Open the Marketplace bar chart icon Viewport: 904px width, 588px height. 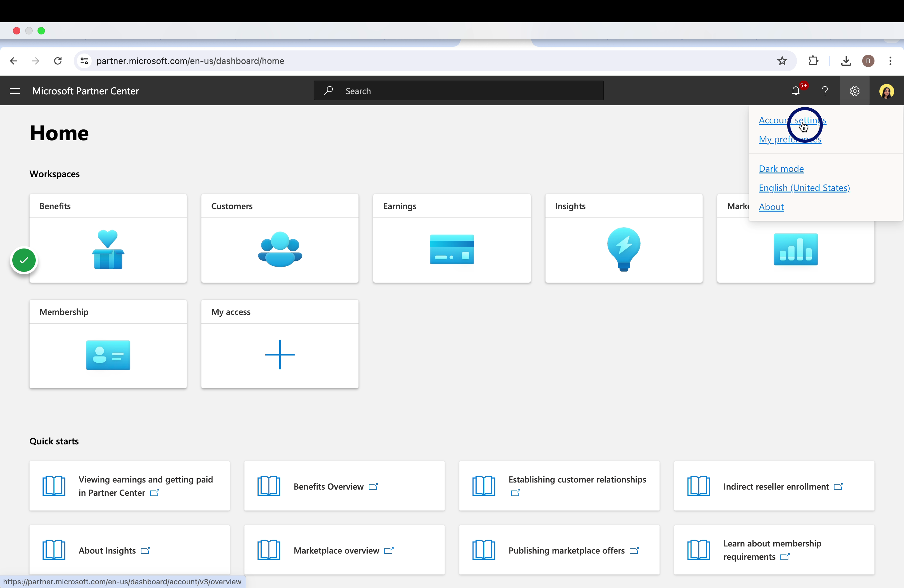pyautogui.click(x=796, y=249)
